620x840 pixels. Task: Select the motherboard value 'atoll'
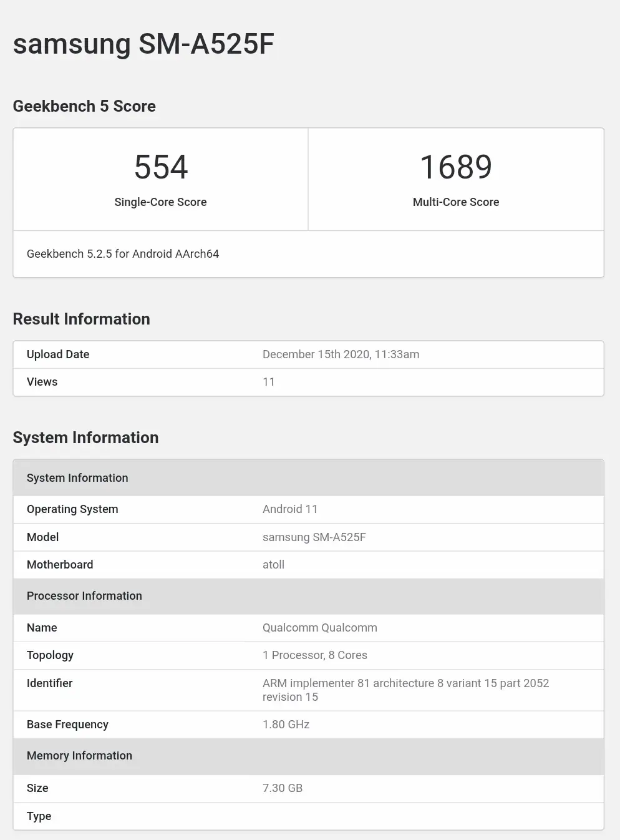273,565
